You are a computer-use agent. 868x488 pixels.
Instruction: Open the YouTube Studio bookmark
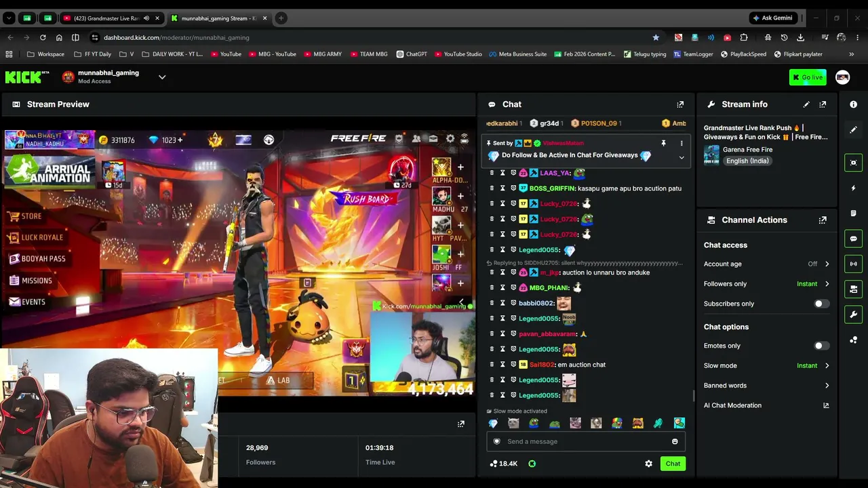tap(458, 54)
